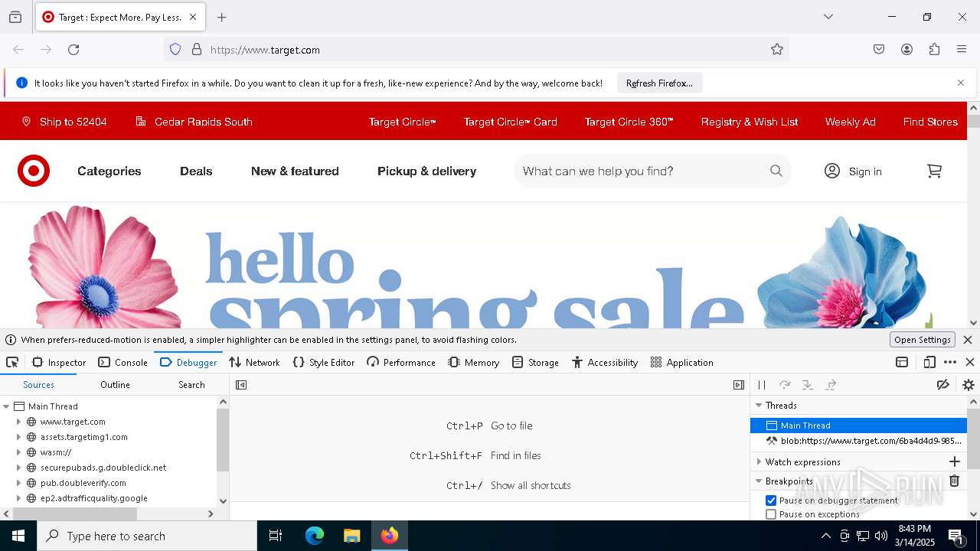Open the Style Editor panel
Viewport: 980px width, 551px height.
[323, 363]
